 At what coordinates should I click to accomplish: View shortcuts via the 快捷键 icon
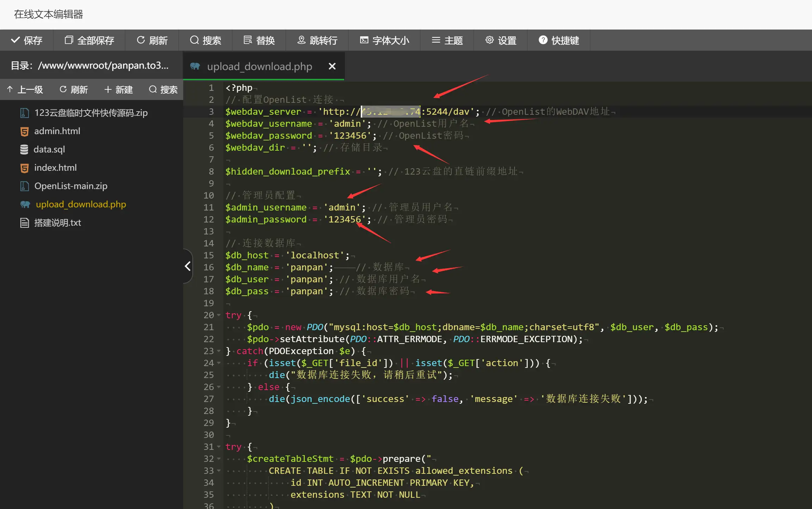[x=543, y=40]
